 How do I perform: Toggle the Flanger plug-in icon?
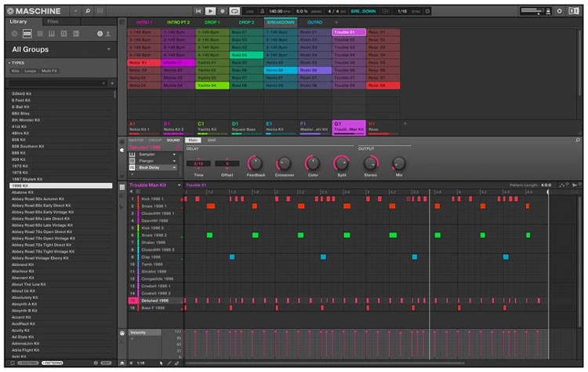pos(132,161)
